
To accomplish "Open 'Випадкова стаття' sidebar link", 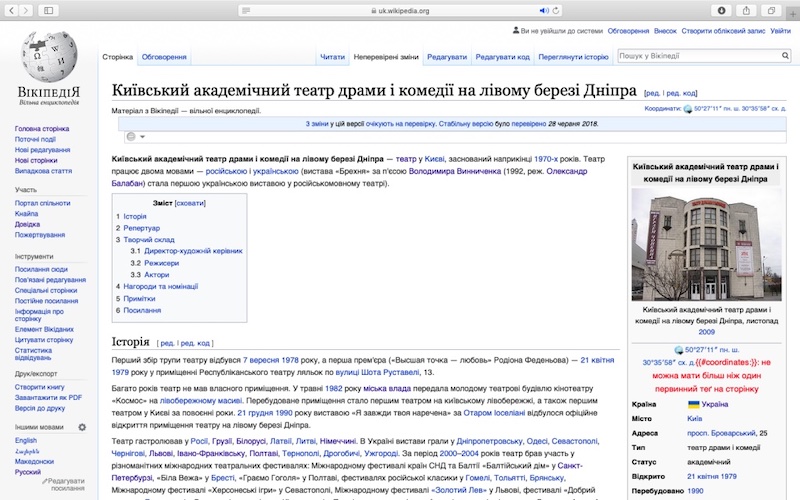I will [x=43, y=171].
